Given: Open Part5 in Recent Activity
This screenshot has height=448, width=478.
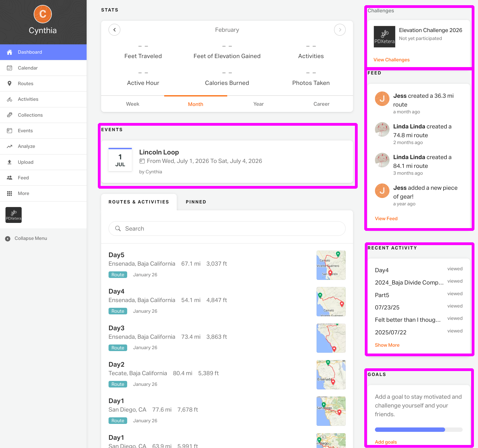Looking at the screenshot, I should click(x=382, y=295).
